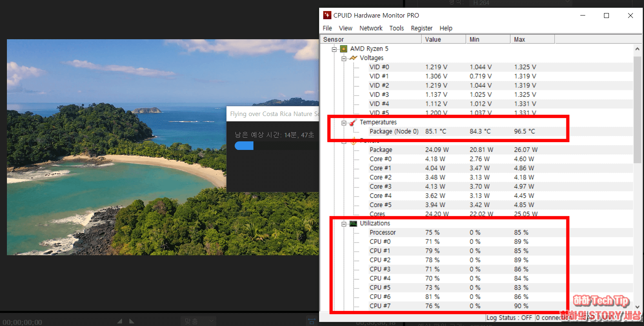Open the Tools menu
644x326 pixels.
(x=396, y=28)
